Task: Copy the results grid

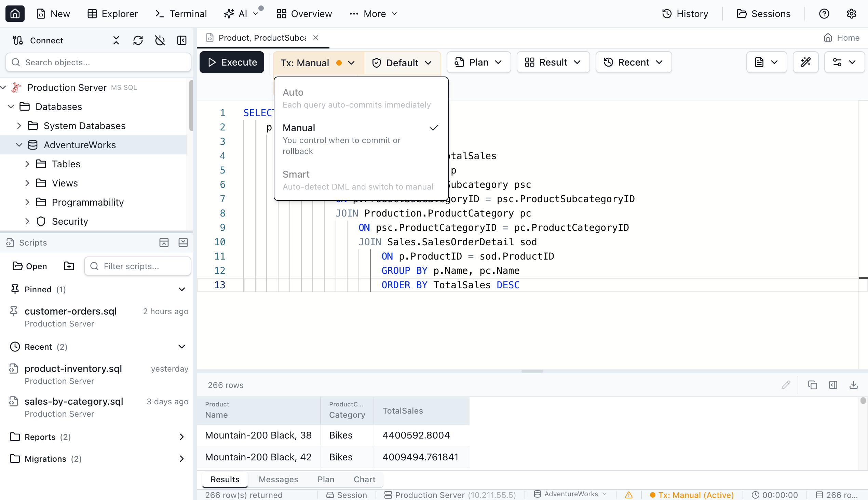Action: [812, 385]
